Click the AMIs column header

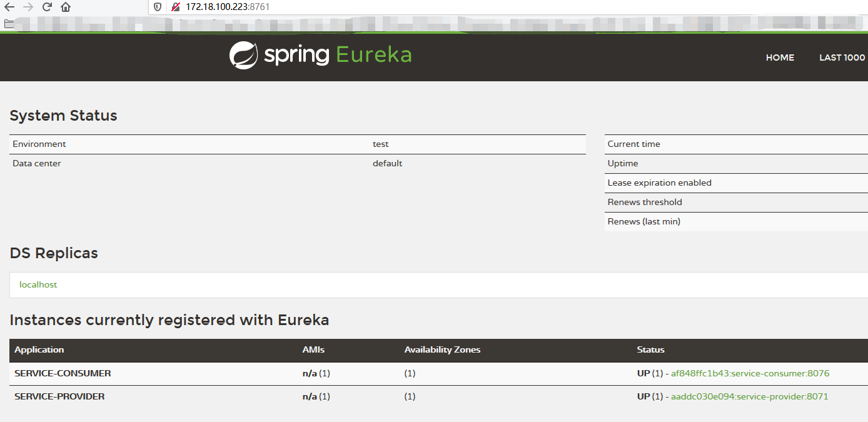[x=313, y=349]
